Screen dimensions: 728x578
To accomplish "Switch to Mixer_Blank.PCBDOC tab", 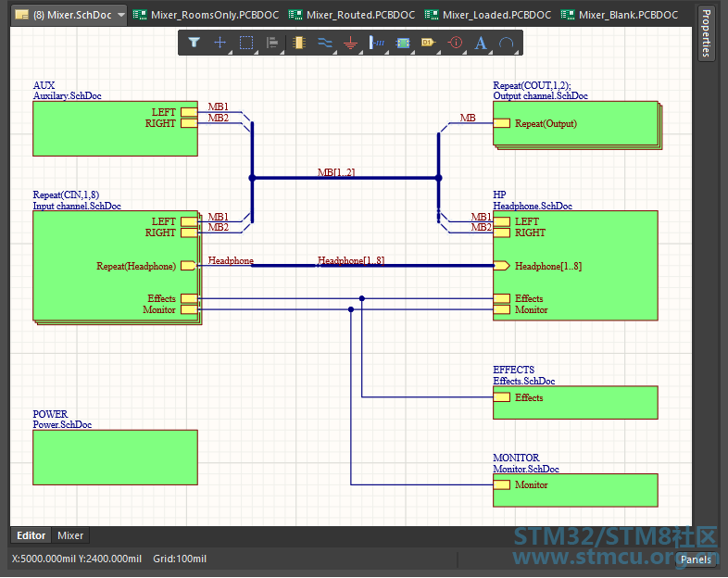I will click(620, 15).
